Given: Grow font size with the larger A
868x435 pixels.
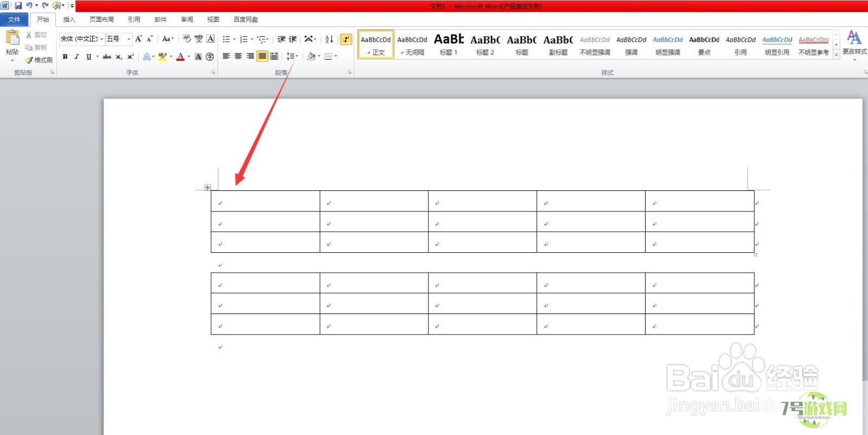Looking at the screenshot, I should pyautogui.click(x=139, y=39).
